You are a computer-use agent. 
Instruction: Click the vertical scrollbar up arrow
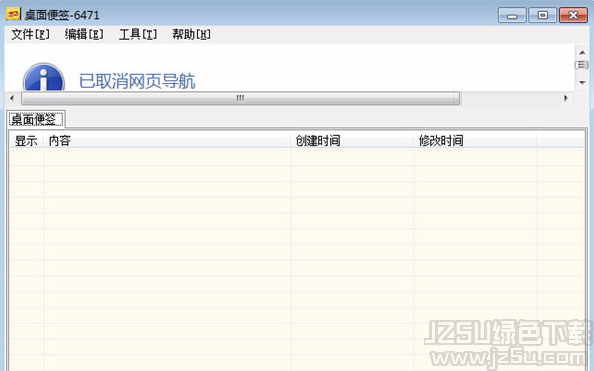pyautogui.click(x=582, y=52)
